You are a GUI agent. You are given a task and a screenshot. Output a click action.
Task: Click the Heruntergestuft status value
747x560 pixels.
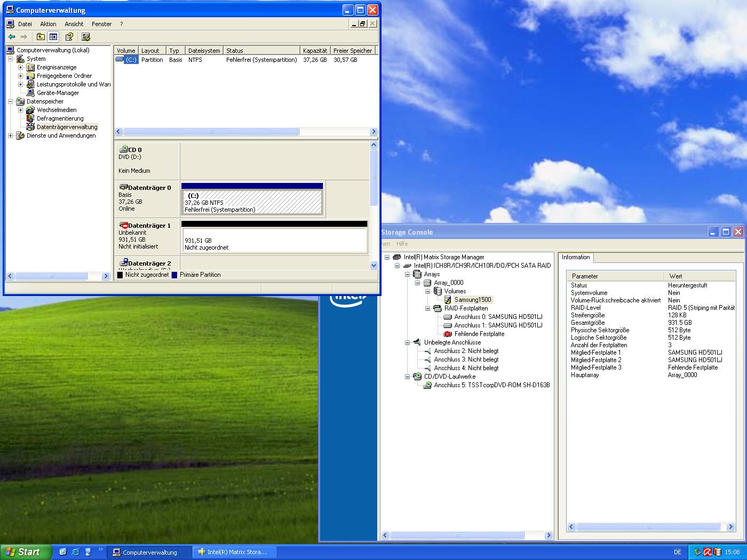[x=687, y=285]
